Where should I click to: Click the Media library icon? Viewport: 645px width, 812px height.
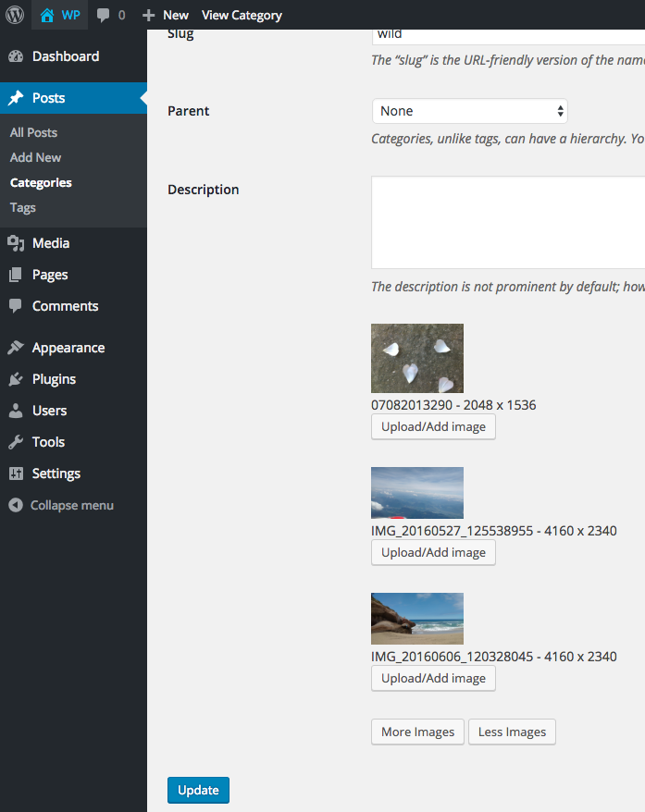16,243
